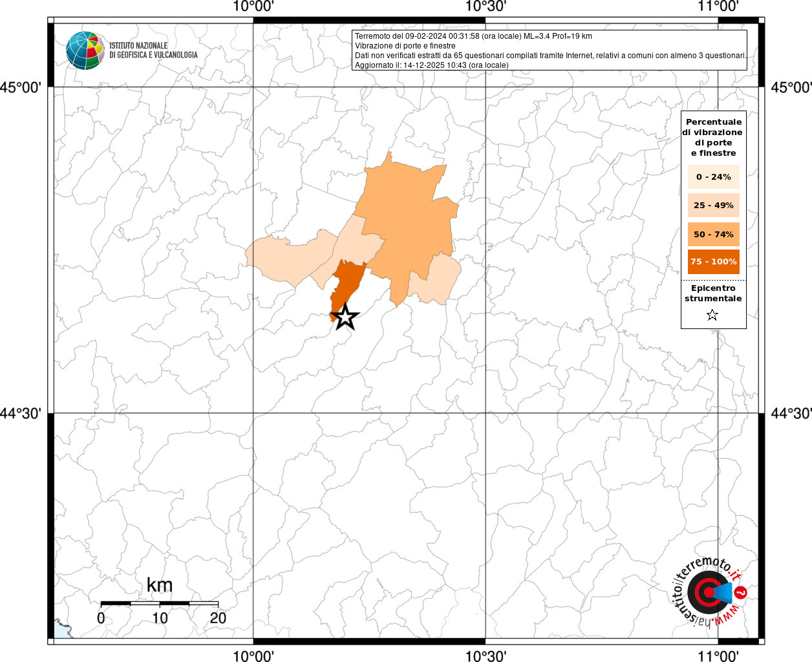This screenshot has width=812, height=662.
Task: Click the scale bar '10' value
Action: pyautogui.click(x=160, y=618)
